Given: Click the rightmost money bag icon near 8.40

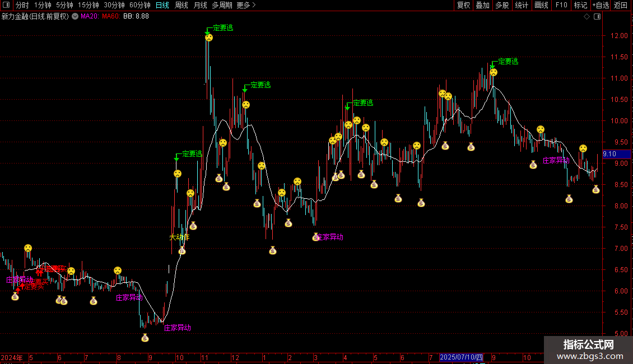Looking at the screenshot, I should (x=596, y=189).
